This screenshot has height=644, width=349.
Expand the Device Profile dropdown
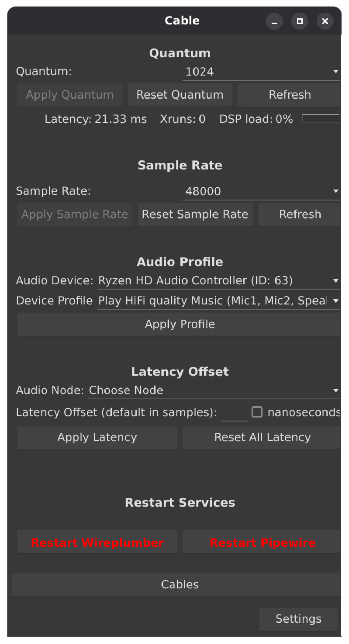218,301
